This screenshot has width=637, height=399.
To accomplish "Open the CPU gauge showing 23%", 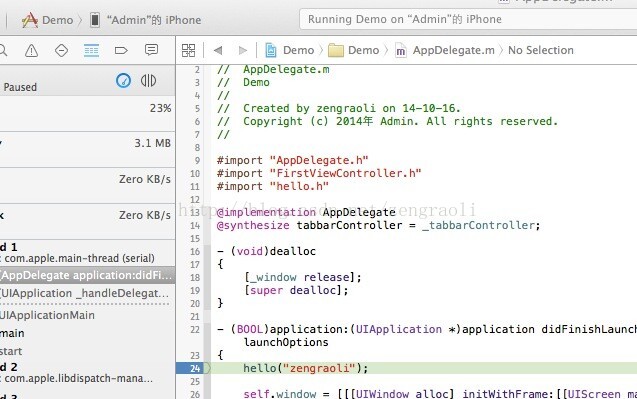I will tap(87, 113).
